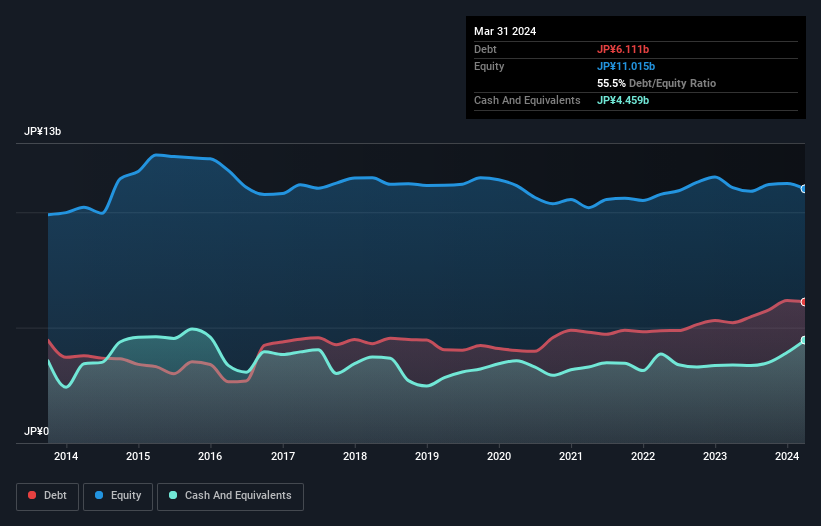Viewport: 821px width, 526px height.
Task: Click teal dot in Cash legend
Action: pyautogui.click(x=173, y=495)
